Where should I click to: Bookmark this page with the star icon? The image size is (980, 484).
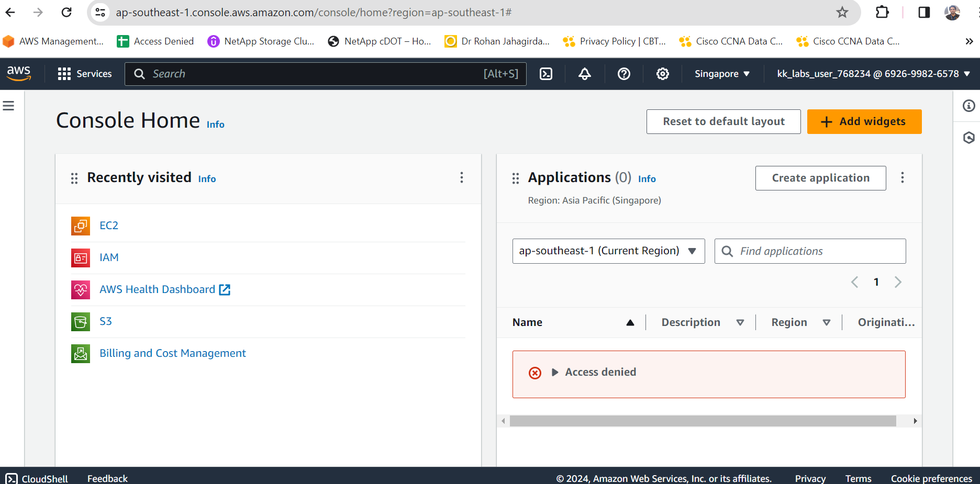(x=842, y=13)
